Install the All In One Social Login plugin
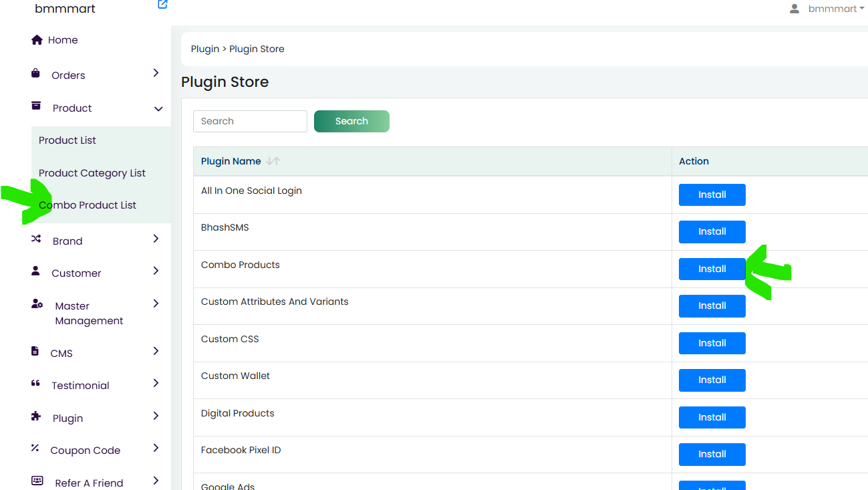 [x=712, y=195]
